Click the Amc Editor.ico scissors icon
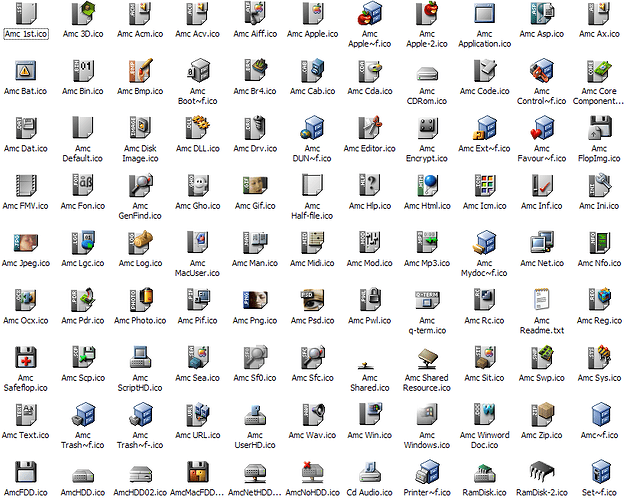The width and height of the screenshot is (627, 500). point(370,128)
